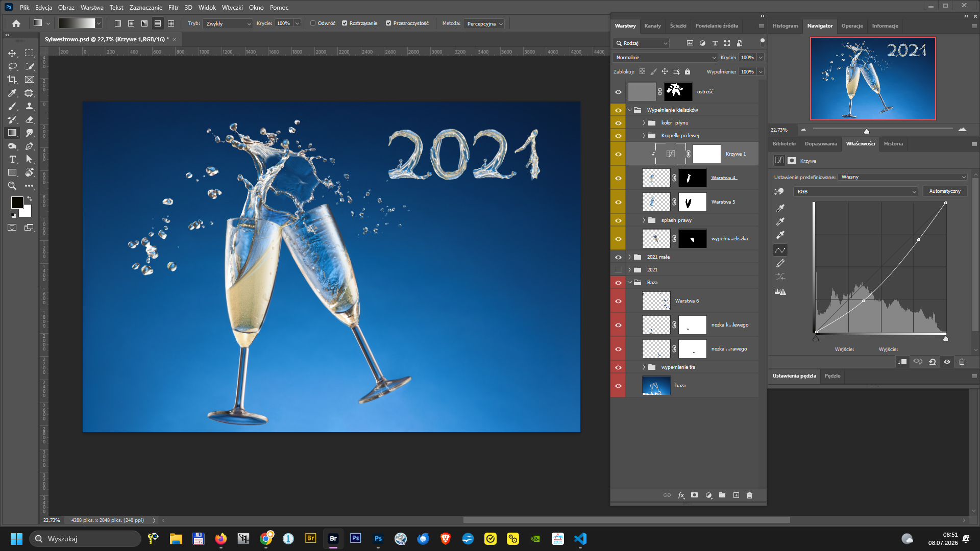Click the curve point editing tool in Curves
980x551 pixels.
pyautogui.click(x=780, y=250)
